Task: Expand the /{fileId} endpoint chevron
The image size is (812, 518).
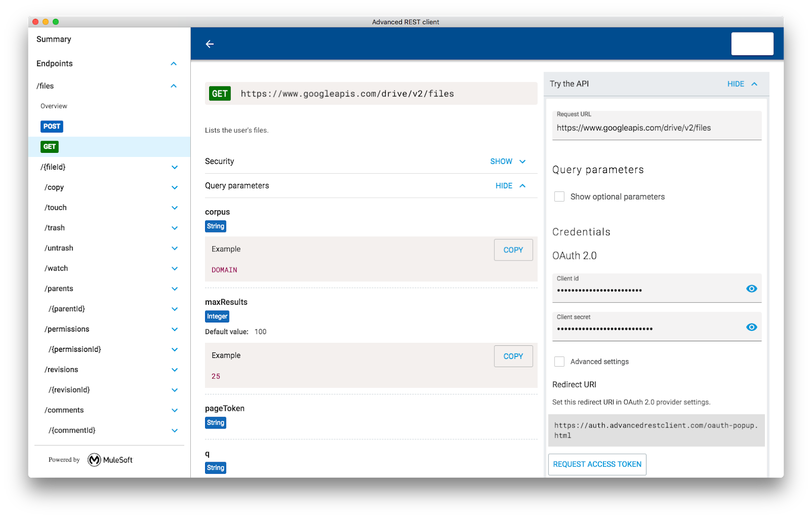Action: [175, 167]
